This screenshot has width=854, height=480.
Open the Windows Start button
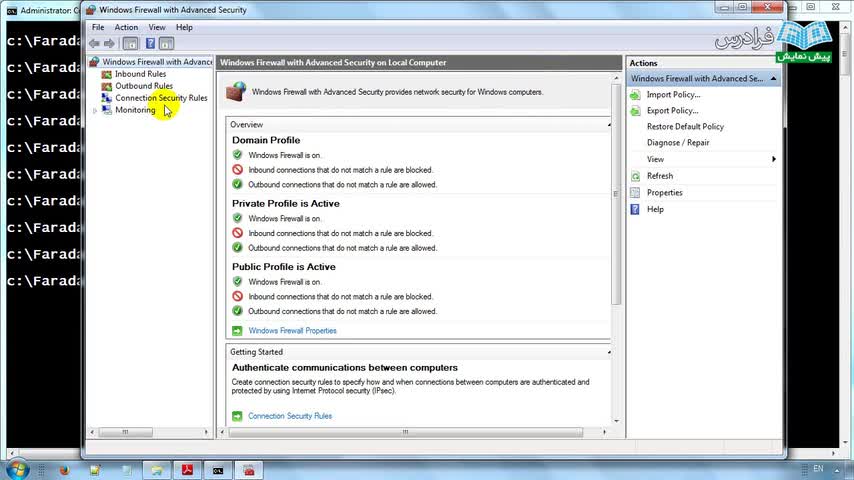coord(17,470)
